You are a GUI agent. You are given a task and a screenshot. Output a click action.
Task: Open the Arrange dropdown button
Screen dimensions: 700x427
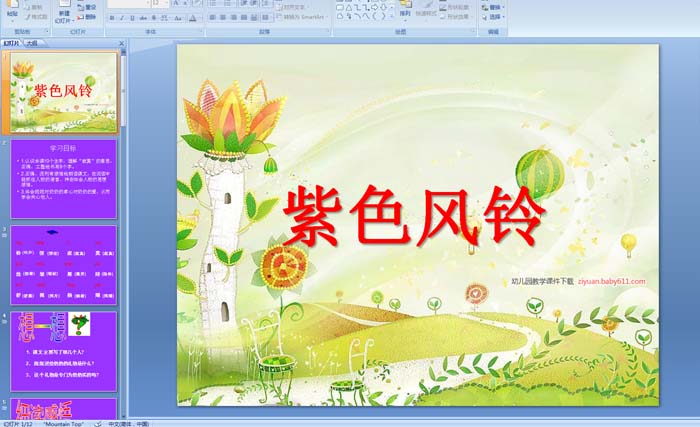[x=405, y=12]
